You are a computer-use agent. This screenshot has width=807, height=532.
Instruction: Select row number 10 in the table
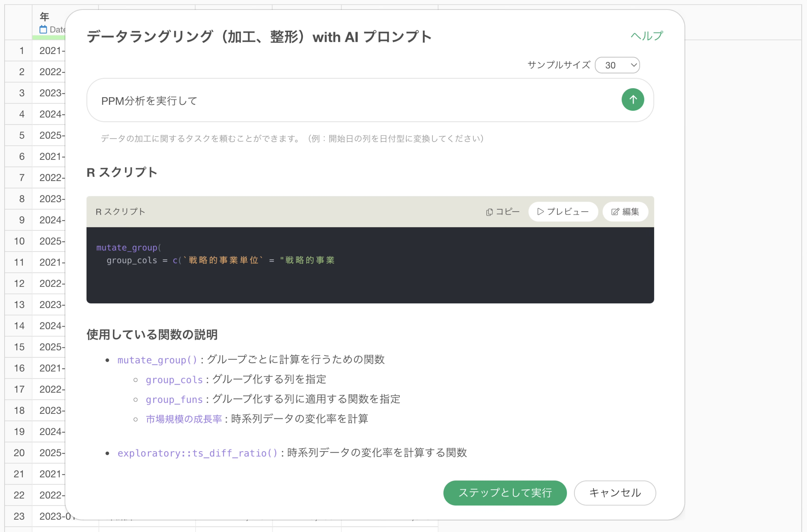[19, 241]
